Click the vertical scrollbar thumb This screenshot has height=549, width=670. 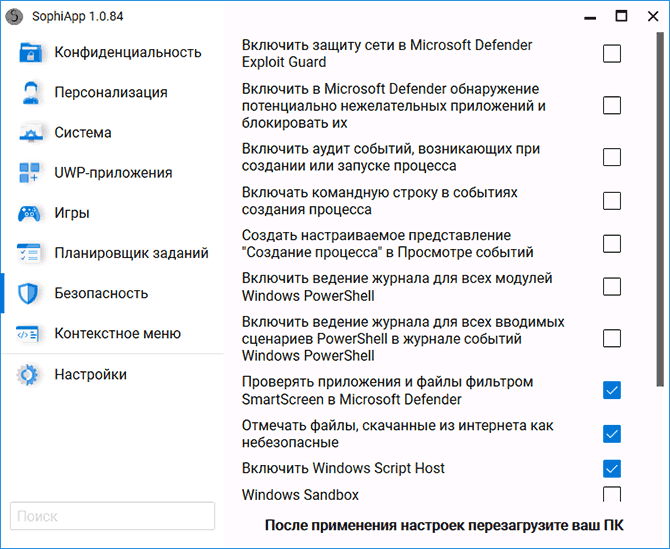click(x=660, y=209)
